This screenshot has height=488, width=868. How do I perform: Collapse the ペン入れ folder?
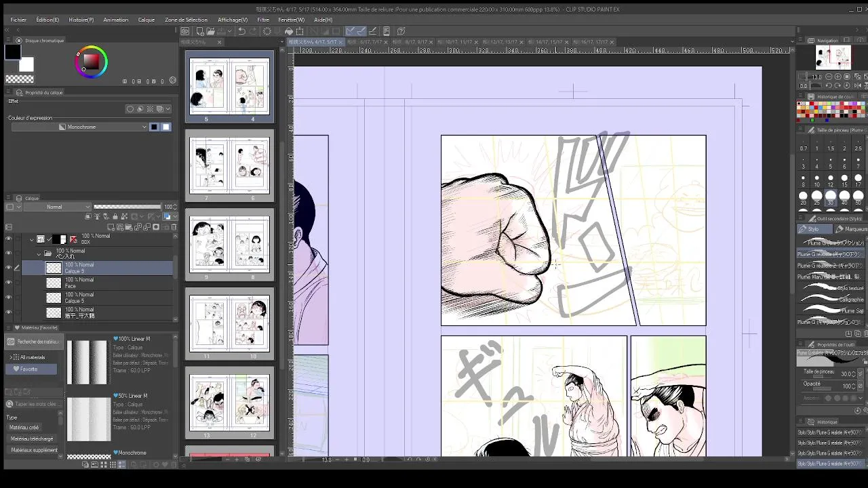[39, 254]
